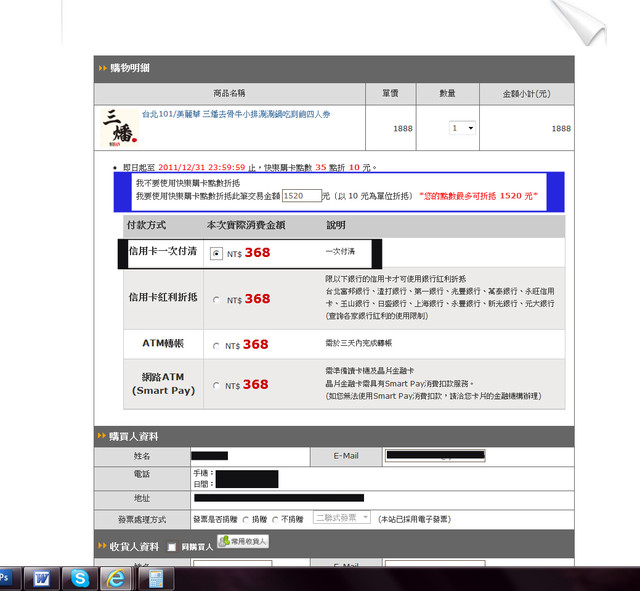Click the 常用收貨人 button
640x591 pixels.
click(x=243, y=542)
